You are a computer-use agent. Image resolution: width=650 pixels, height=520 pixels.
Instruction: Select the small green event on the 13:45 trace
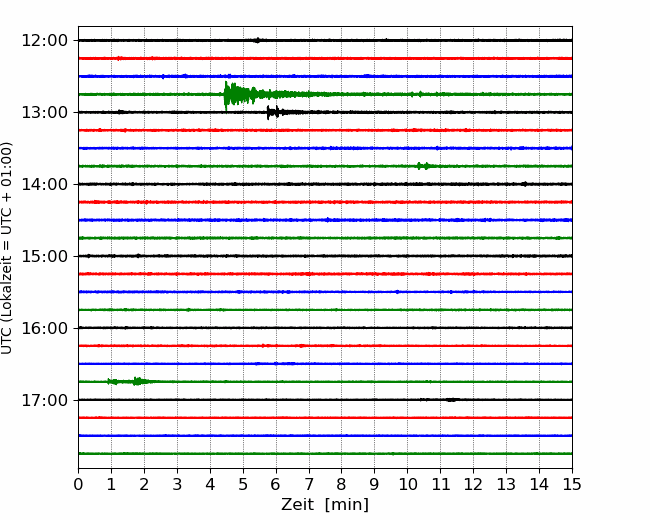coord(424,166)
